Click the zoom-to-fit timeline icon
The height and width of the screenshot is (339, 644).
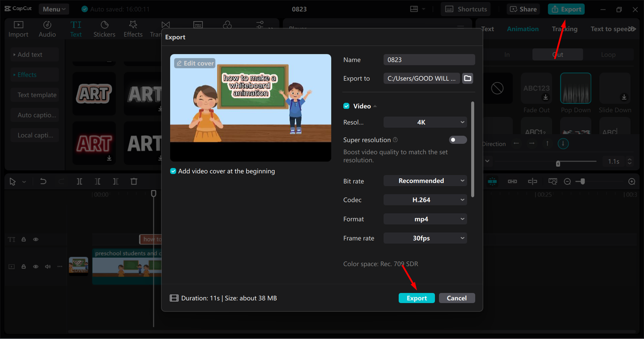552,181
